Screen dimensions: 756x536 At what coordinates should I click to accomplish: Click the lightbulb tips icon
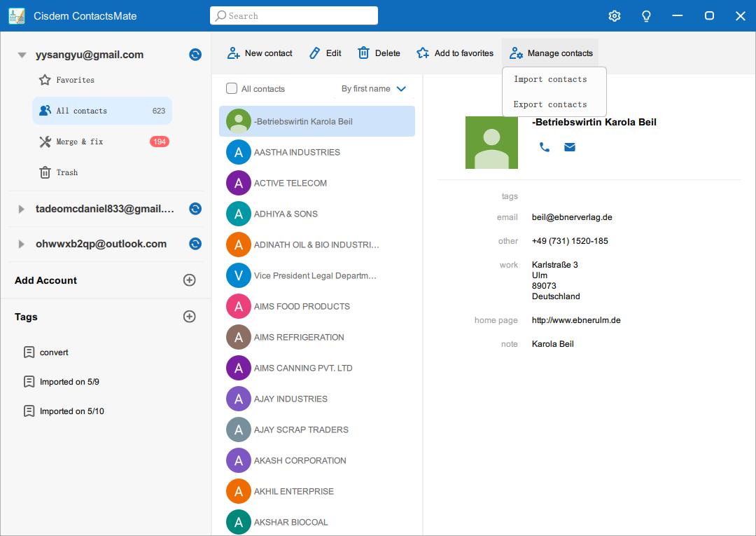646,16
